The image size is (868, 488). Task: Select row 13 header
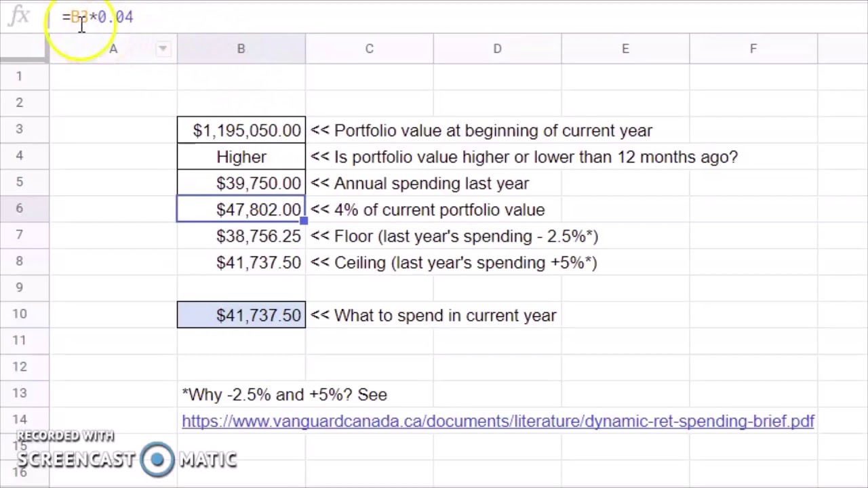(24, 394)
